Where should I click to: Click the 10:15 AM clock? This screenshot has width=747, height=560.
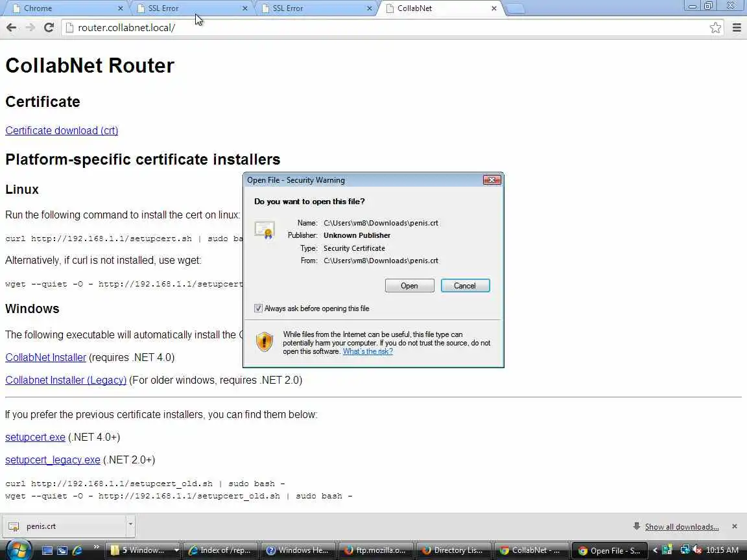[x=722, y=550]
